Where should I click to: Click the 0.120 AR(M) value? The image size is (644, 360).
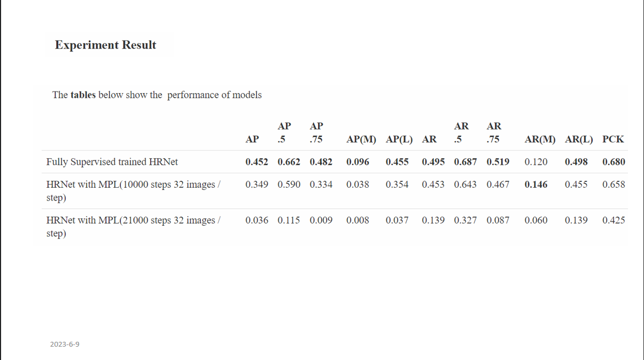(x=536, y=162)
